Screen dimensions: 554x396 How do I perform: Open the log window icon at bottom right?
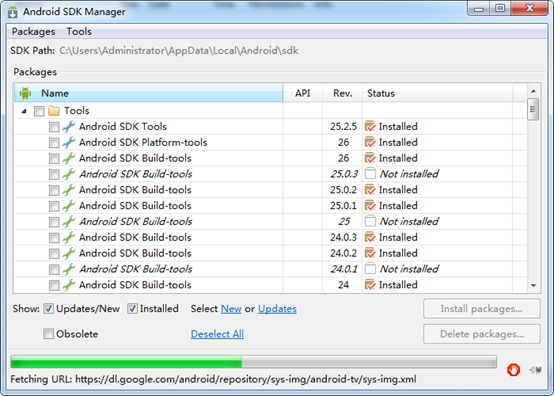tap(535, 370)
